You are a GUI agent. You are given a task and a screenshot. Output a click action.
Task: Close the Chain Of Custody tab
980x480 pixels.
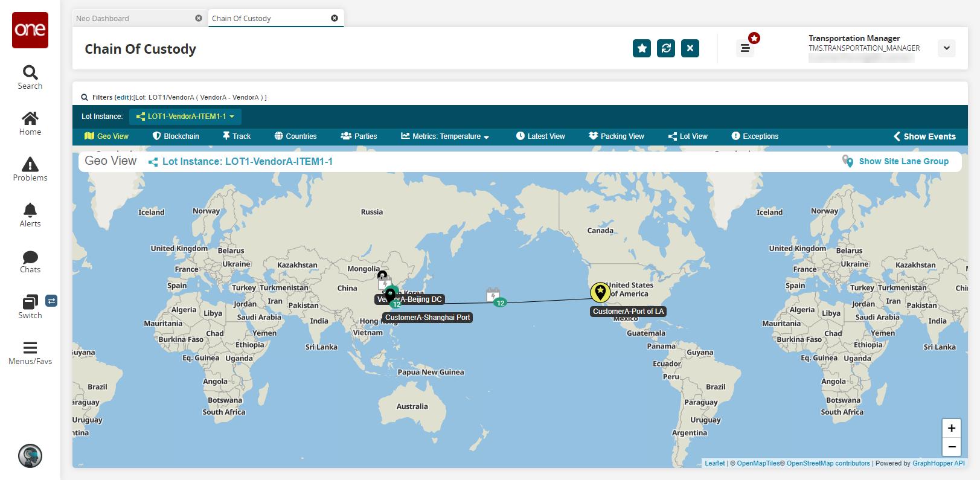click(x=335, y=18)
